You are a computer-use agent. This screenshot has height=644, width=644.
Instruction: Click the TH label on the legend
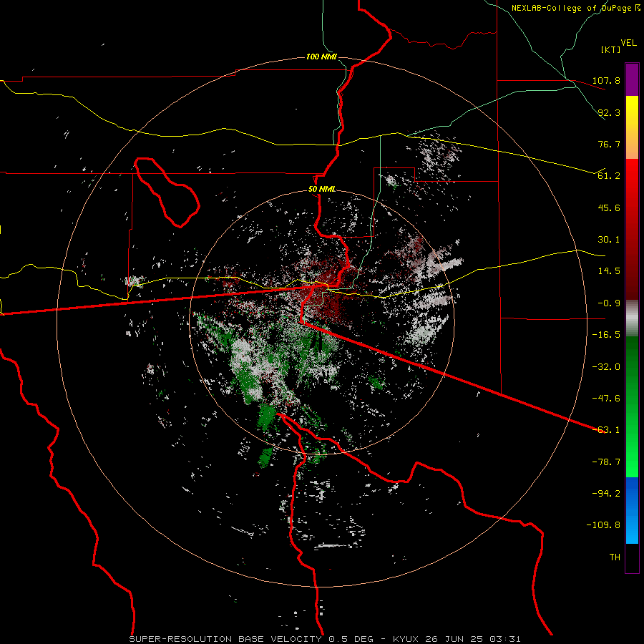pyautogui.click(x=615, y=557)
